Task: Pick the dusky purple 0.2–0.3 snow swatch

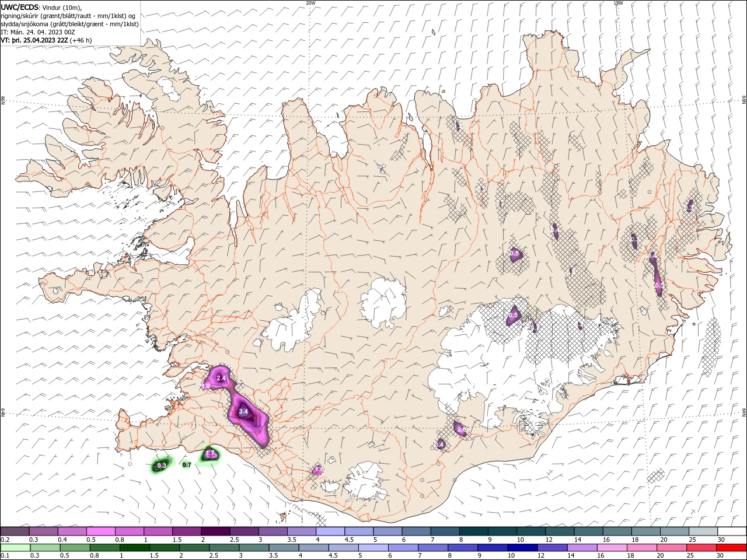Action: click(15, 531)
